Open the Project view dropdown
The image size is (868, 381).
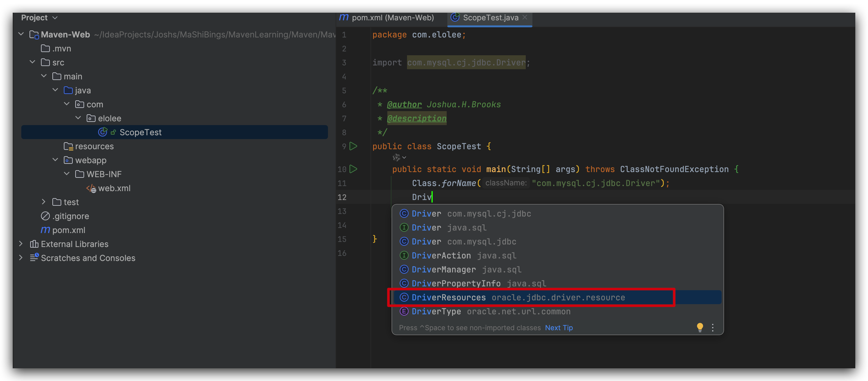55,17
